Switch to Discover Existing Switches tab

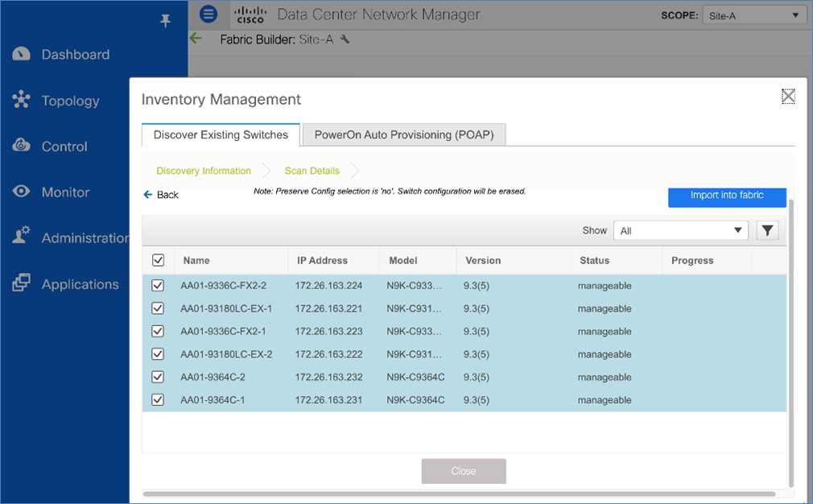point(221,134)
